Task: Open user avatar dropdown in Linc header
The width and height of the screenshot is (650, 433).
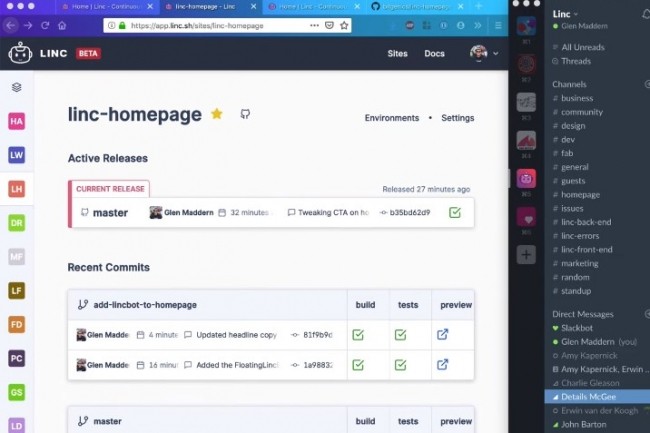Action: click(484, 53)
